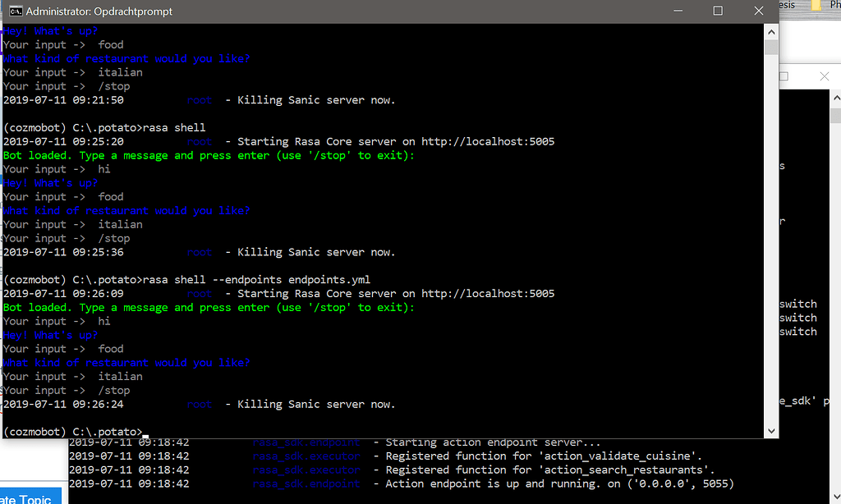Click the Command Prompt icon in title bar
Screen dimensions: 841x504
pyautogui.click(x=14, y=11)
